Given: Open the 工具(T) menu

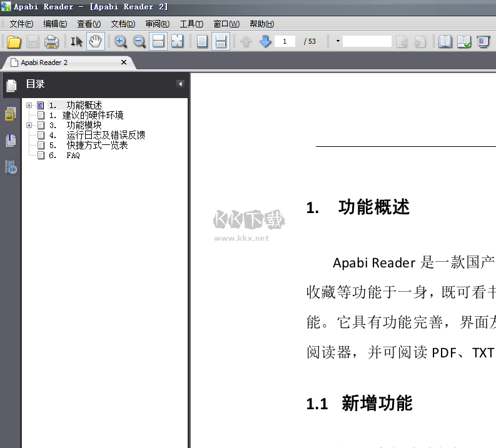Looking at the screenshot, I should [191, 24].
